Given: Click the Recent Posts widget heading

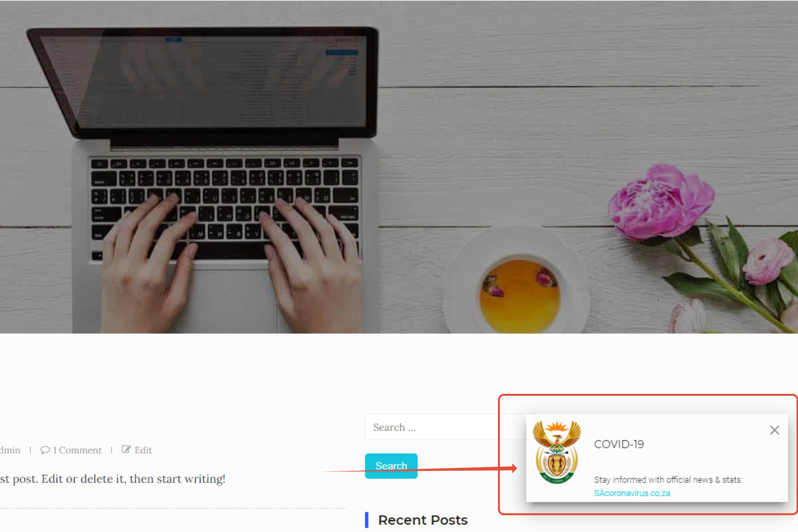Looking at the screenshot, I should 423,520.
